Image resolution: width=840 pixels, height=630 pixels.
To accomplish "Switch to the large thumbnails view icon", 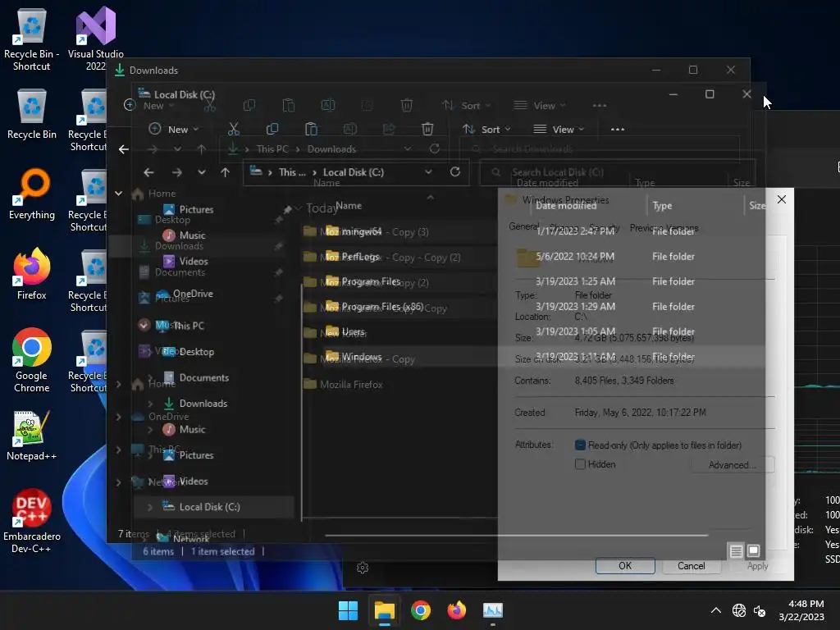I will click(x=753, y=550).
